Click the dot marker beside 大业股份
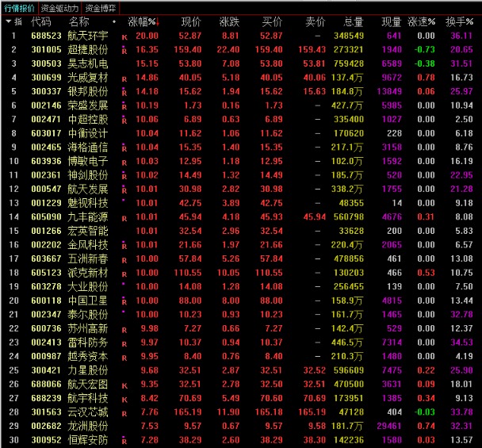 [x=123, y=284]
